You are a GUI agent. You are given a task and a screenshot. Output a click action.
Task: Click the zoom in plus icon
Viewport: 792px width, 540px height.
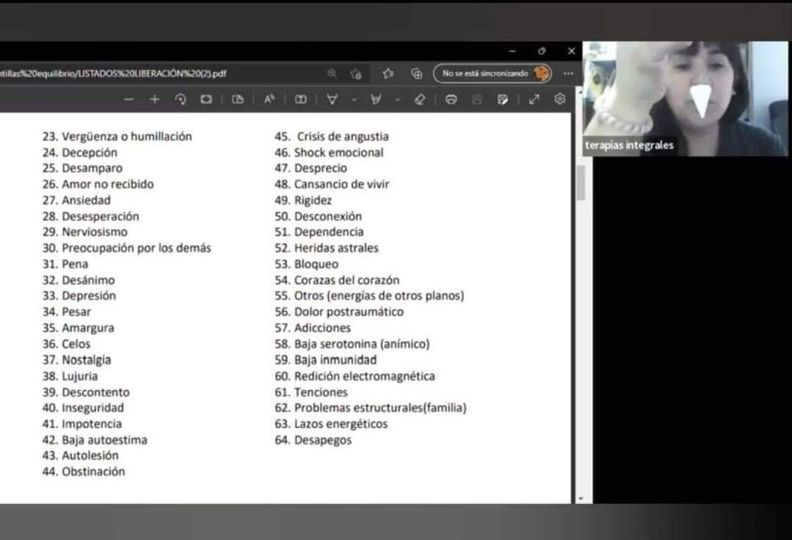point(154,99)
